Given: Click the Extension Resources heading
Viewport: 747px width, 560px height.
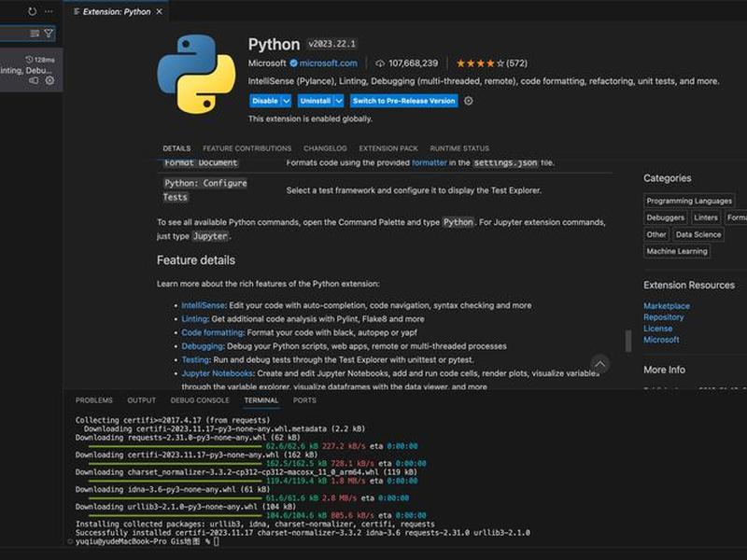Looking at the screenshot, I should pos(689,286).
